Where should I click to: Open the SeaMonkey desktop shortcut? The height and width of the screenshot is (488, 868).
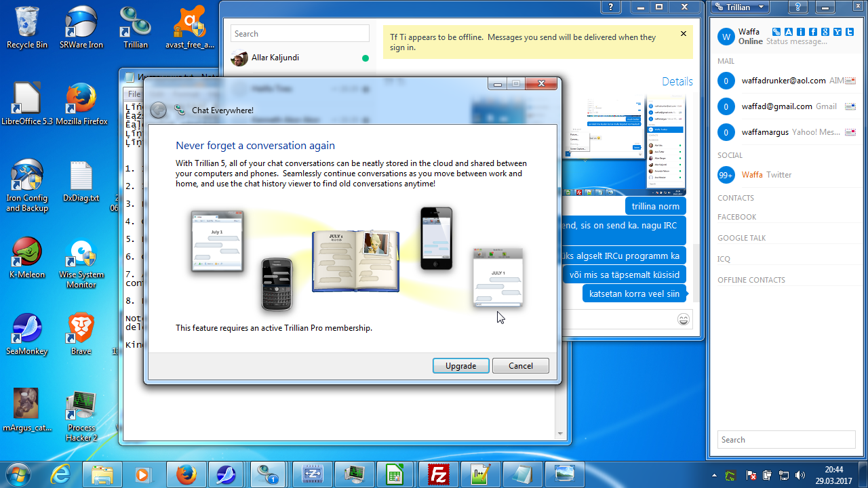point(27,334)
